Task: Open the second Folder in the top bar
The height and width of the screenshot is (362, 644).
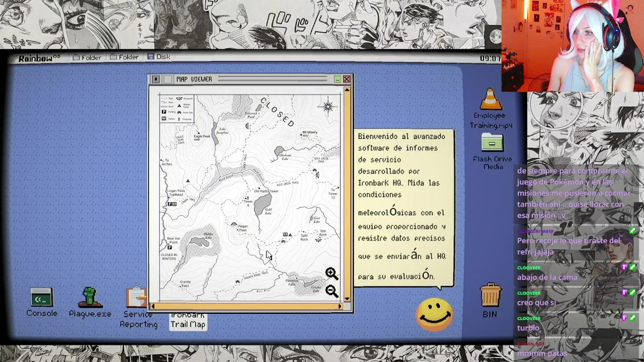Action: coord(124,57)
